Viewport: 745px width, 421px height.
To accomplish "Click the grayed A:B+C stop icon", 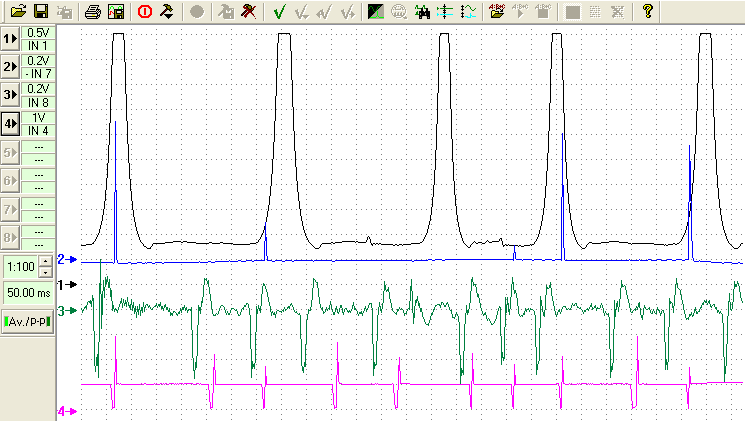I will pos(543,11).
